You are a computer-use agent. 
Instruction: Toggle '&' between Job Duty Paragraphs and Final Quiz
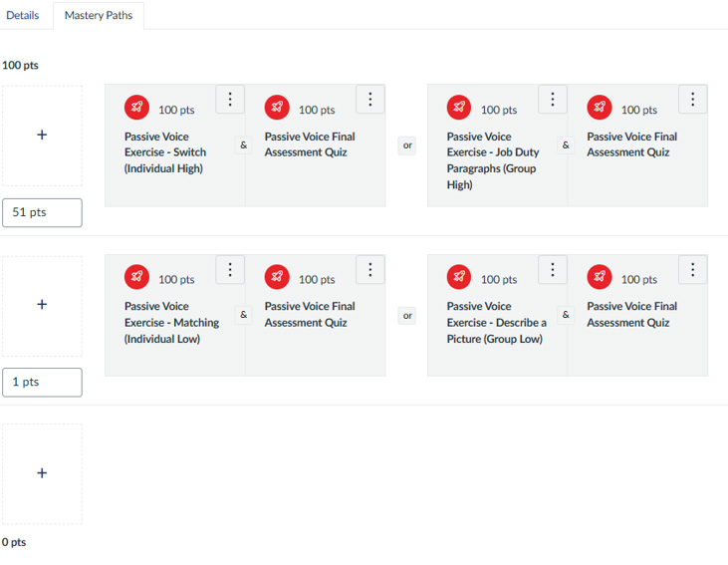567,145
